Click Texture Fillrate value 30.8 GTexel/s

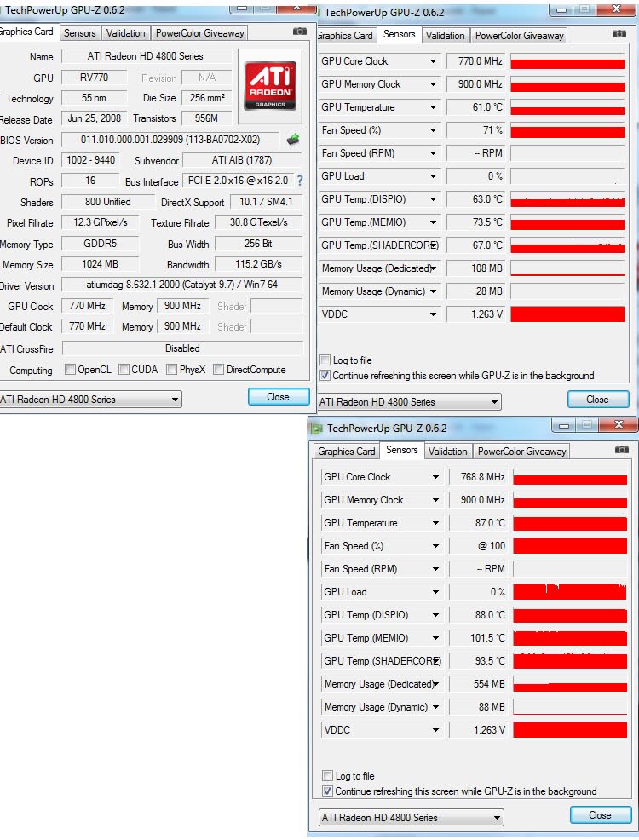click(x=259, y=222)
